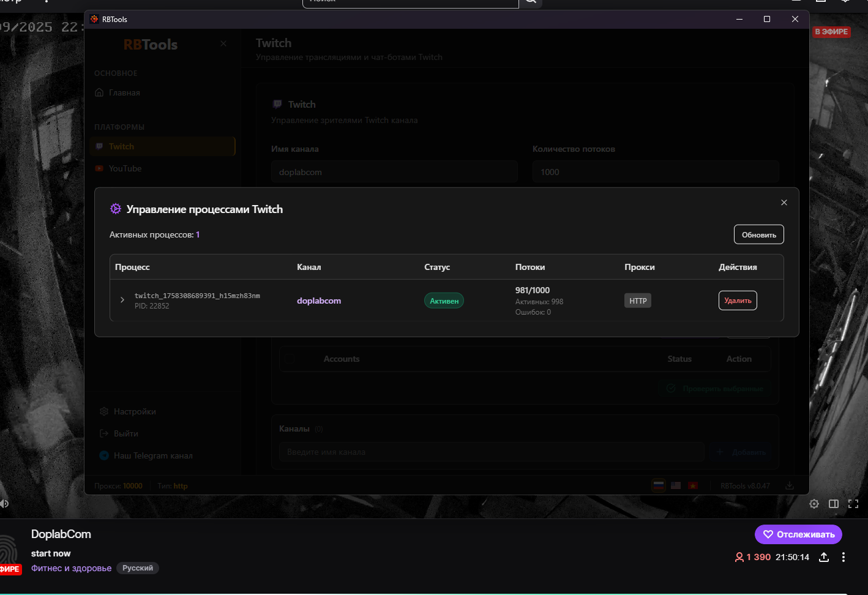Click the Русский language tag
The height and width of the screenshot is (595, 868).
(x=138, y=568)
